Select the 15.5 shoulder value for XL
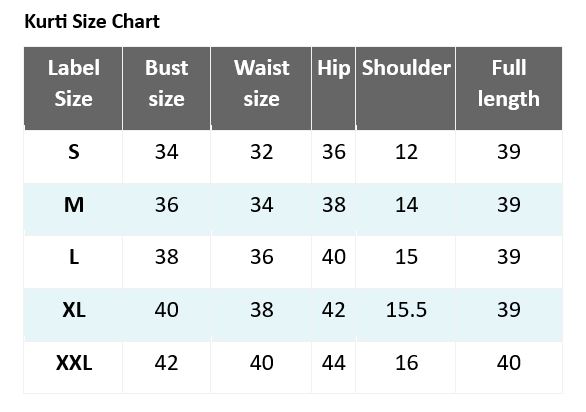586x412 pixels. (406, 310)
